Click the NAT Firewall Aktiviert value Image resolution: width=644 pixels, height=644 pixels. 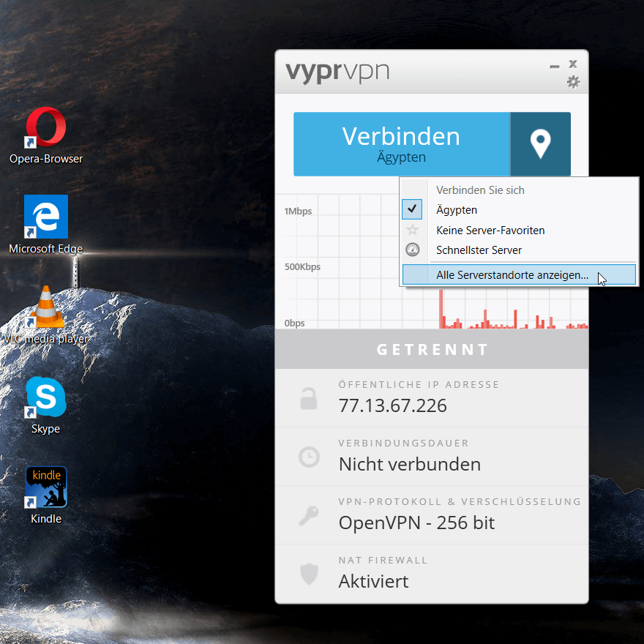point(374,582)
